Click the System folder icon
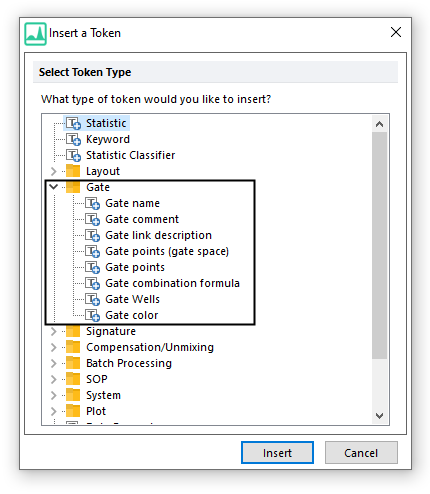Image resolution: width=430 pixels, height=494 pixels. (73, 395)
